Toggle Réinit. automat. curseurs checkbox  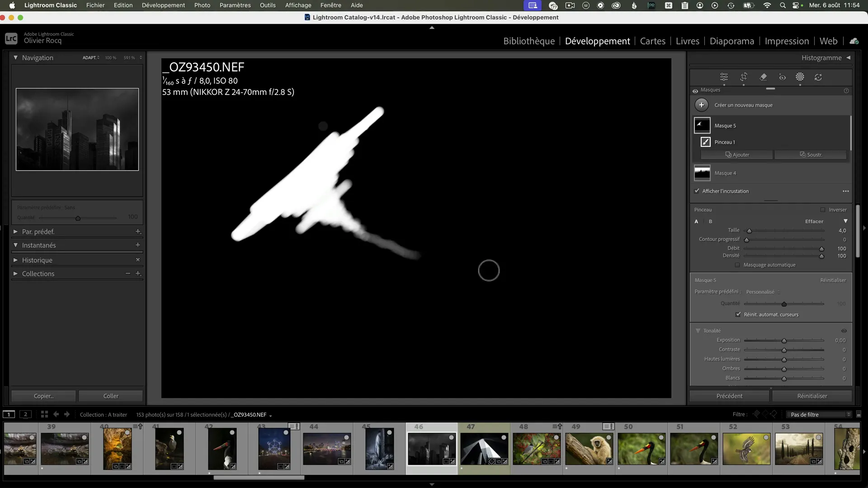coord(738,314)
